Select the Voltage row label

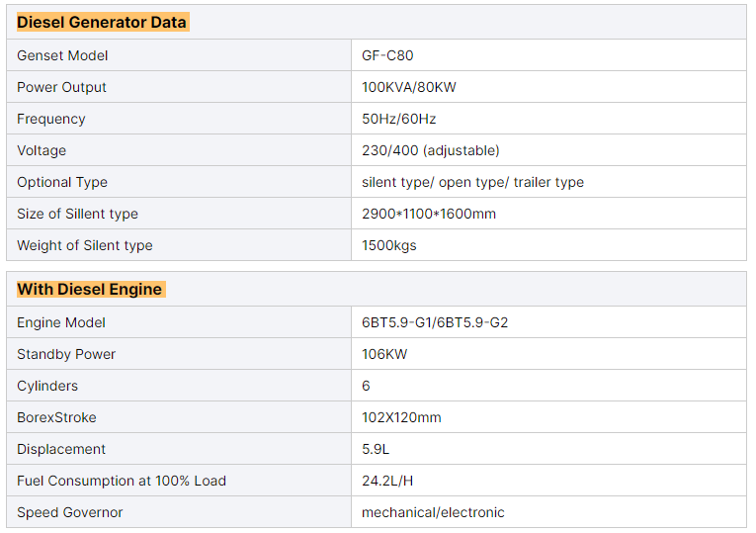tap(42, 150)
